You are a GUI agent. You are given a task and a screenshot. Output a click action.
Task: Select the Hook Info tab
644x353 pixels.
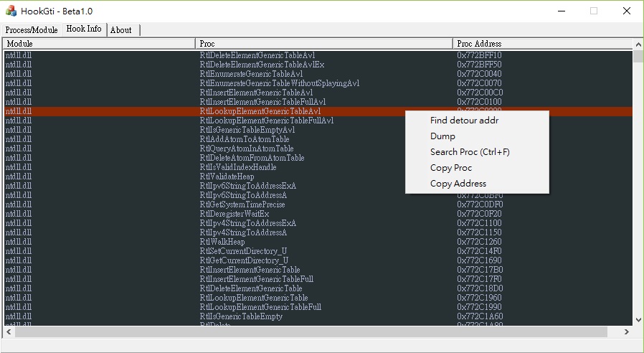84,29
